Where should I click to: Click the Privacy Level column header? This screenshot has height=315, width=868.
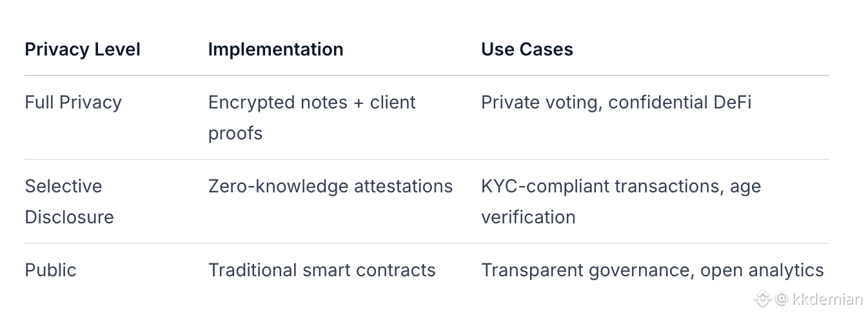point(83,50)
